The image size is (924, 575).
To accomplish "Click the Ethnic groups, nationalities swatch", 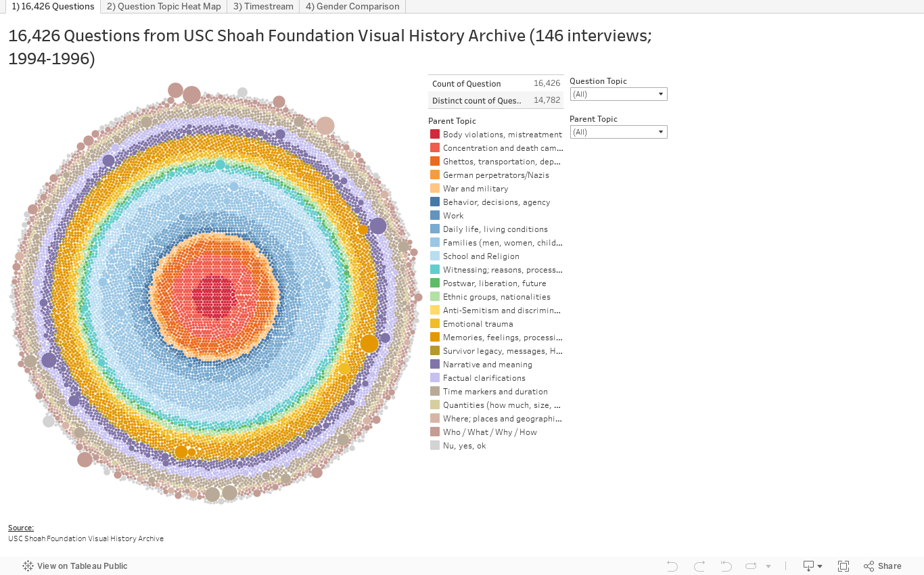I will pyautogui.click(x=435, y=297).
